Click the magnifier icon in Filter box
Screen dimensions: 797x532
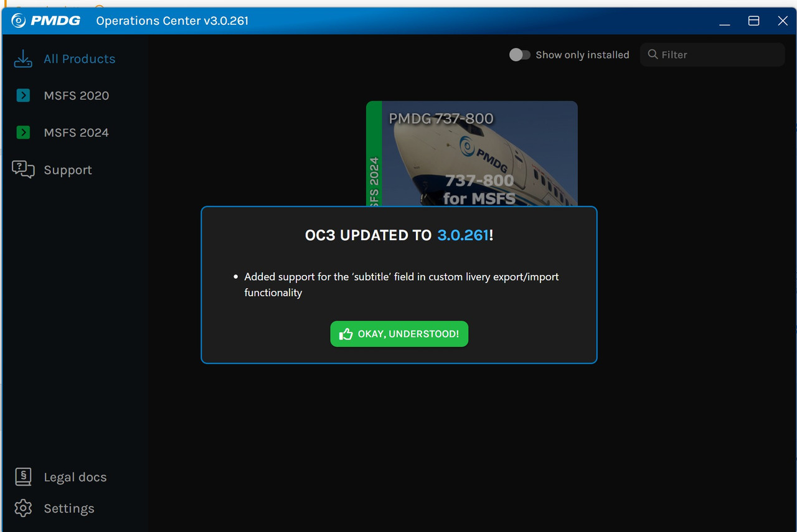(x=653, y=54)
